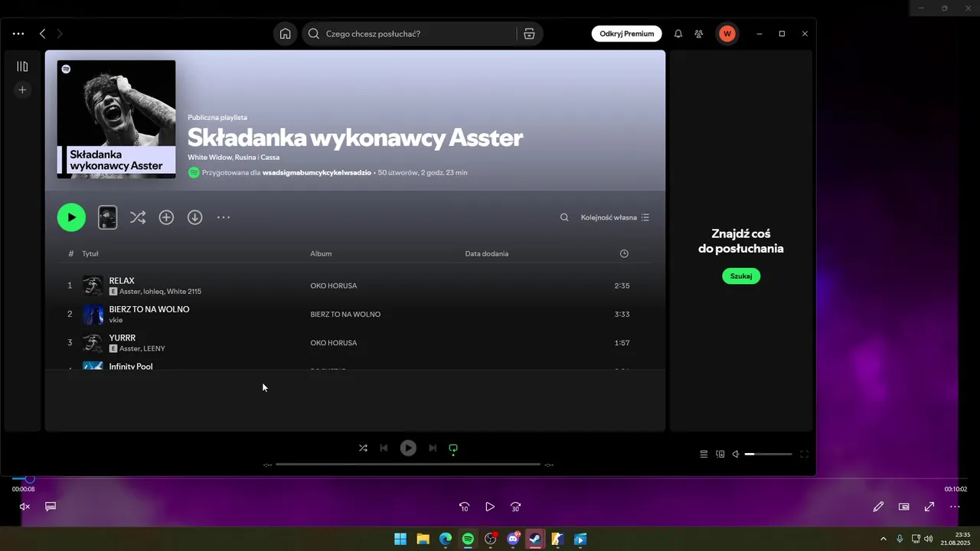Select the RELAX track title

(122, 281)
